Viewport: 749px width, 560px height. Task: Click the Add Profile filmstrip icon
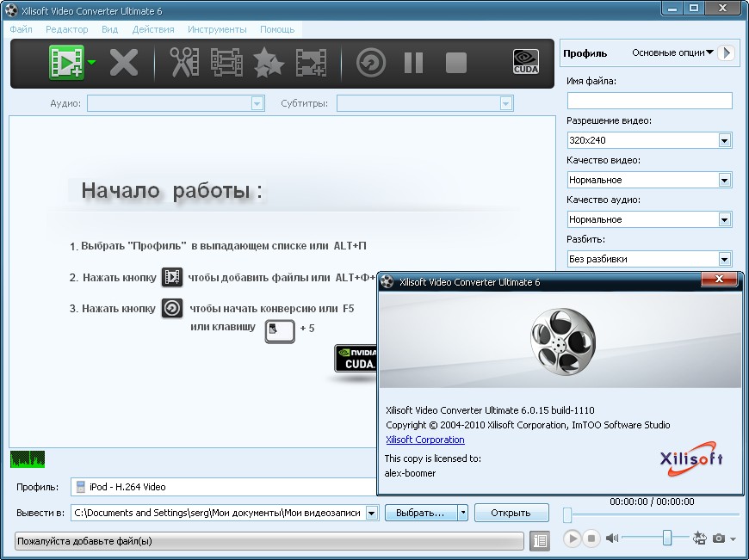[x=311, y=62]
